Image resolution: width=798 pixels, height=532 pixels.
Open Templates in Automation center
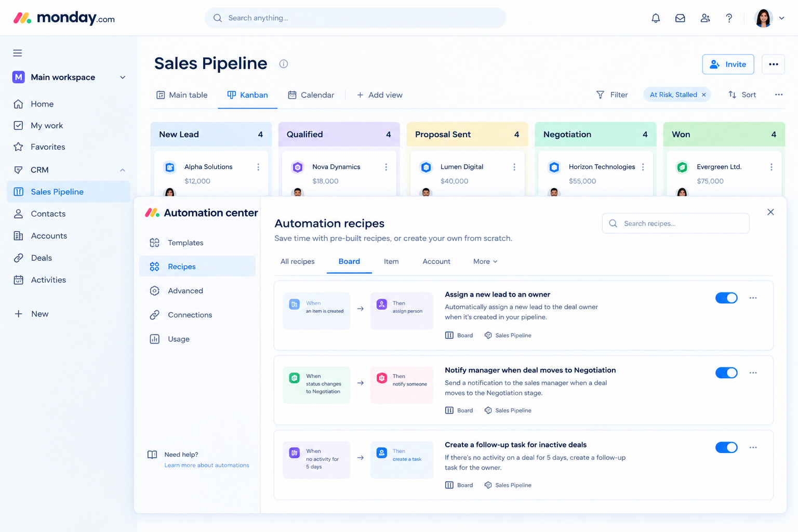[197, 243]
